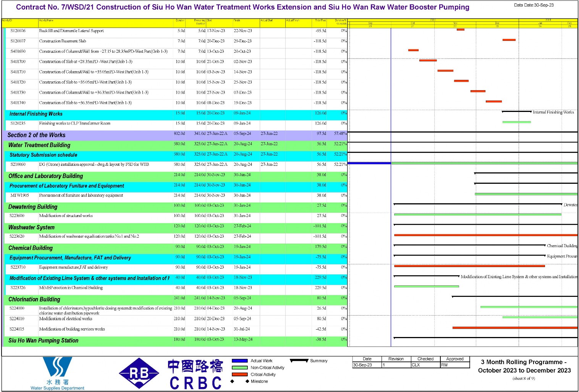579x392 pixels.
Task: Click the blue RB diamond logo
Action: click(139, 374)
